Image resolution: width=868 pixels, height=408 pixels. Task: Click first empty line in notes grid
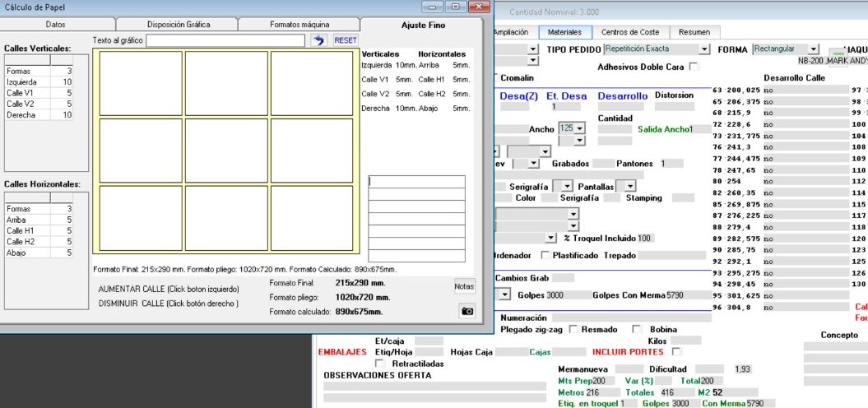pyautogui.click(x=417, y=182)
